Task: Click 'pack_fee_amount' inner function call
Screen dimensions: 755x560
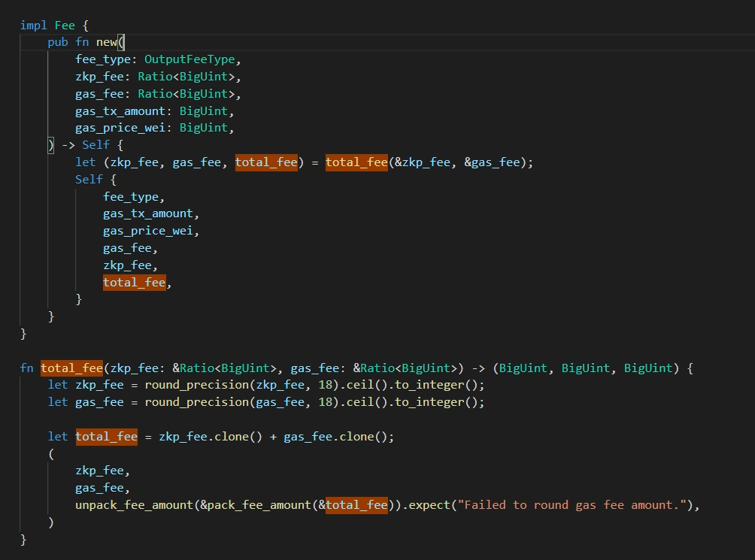Action: [x=259, y=505]
